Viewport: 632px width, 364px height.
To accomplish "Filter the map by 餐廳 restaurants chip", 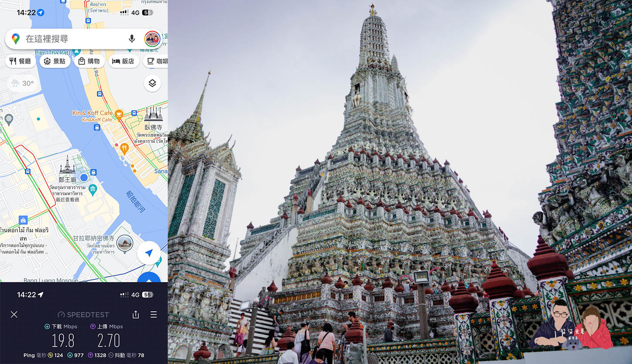I will pyautogui.click(x=20, y=61).
